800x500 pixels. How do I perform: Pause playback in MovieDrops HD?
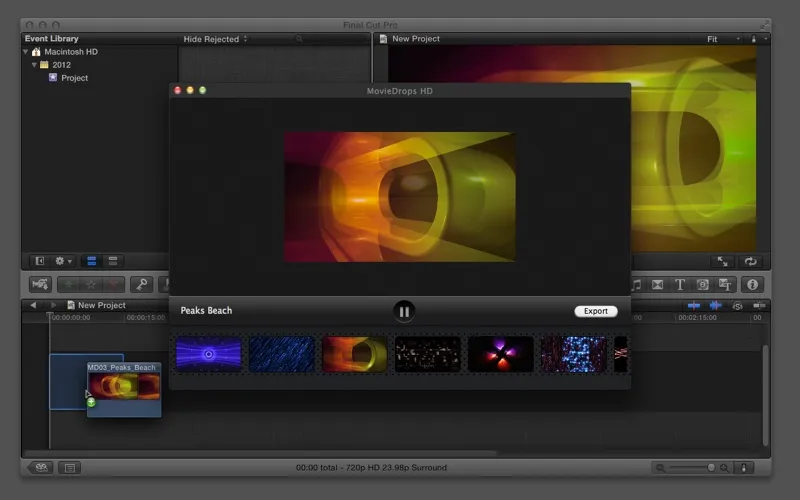point(404,311)
